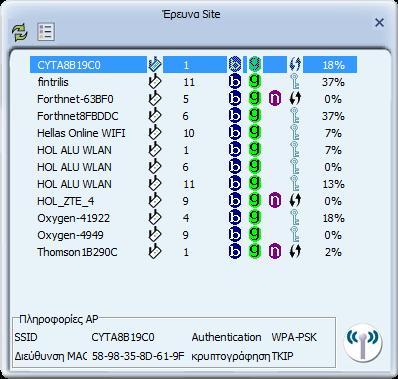Pick the Oxygen-4949 network row

193,235
